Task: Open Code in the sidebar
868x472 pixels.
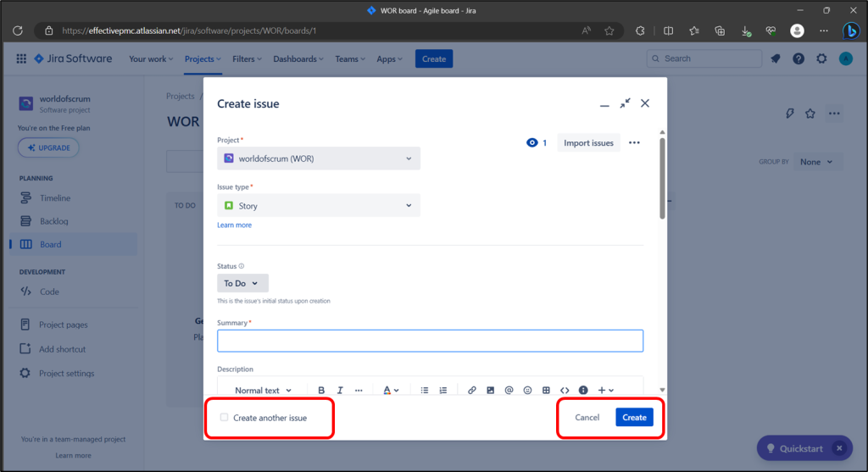Action: (73, 292)
